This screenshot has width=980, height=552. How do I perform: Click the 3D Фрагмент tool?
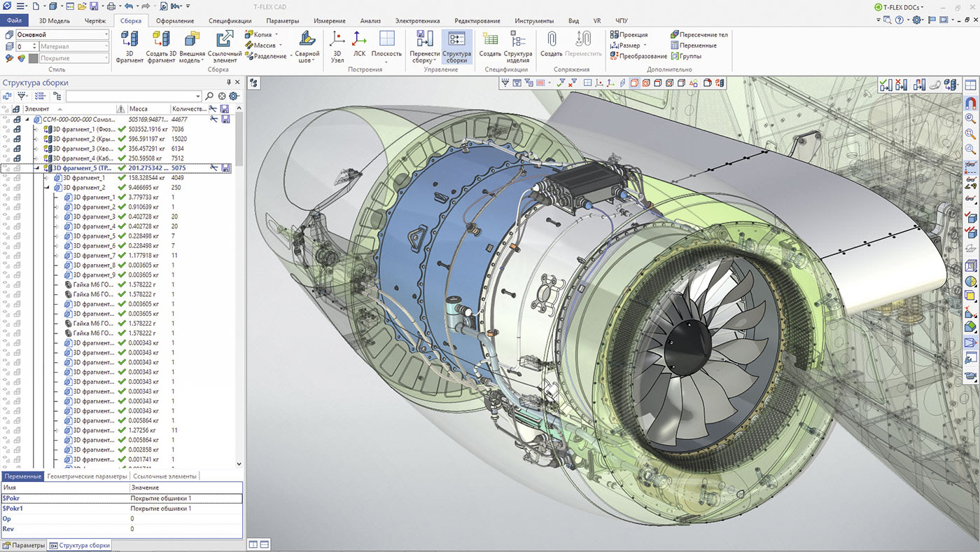click(129, 47)
